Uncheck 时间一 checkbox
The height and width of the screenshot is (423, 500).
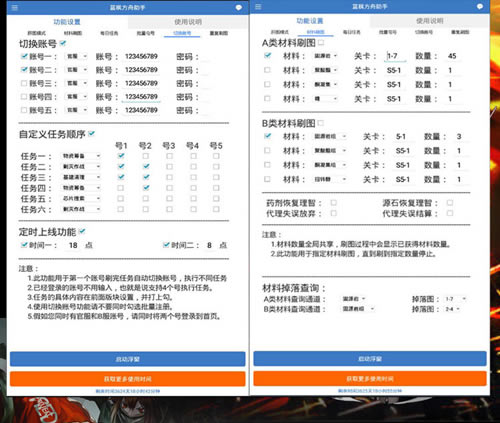coord(24,245)
